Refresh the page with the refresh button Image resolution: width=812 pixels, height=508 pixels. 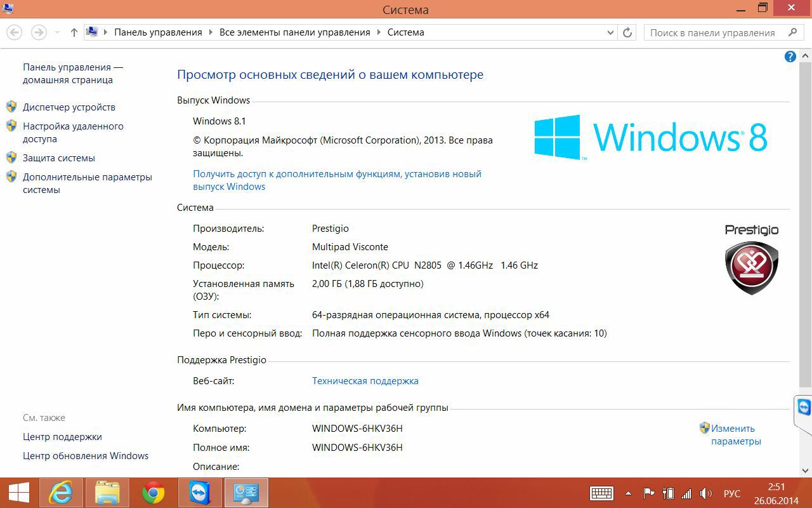point(627,32)
